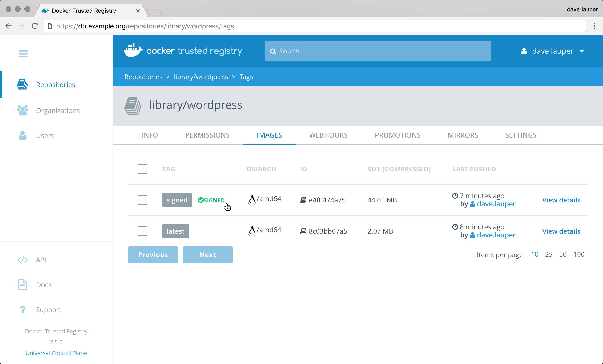Click the green SIGNED badge checkmark
The height and width of the screenshot is (364, 603).
point(201,200)
